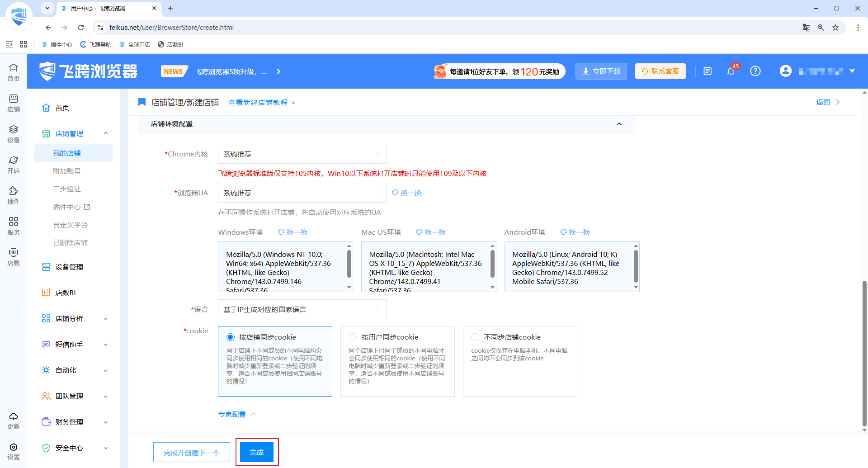The image size is (868, 468).
Task: Bookmark this page with the star icon
Action: click(x=835, y=28)
